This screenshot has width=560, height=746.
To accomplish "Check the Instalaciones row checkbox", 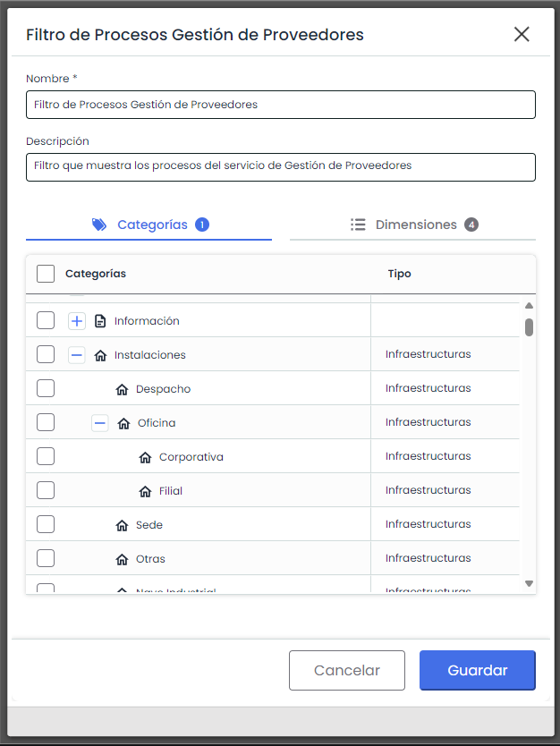I will [x=46, y=355].
